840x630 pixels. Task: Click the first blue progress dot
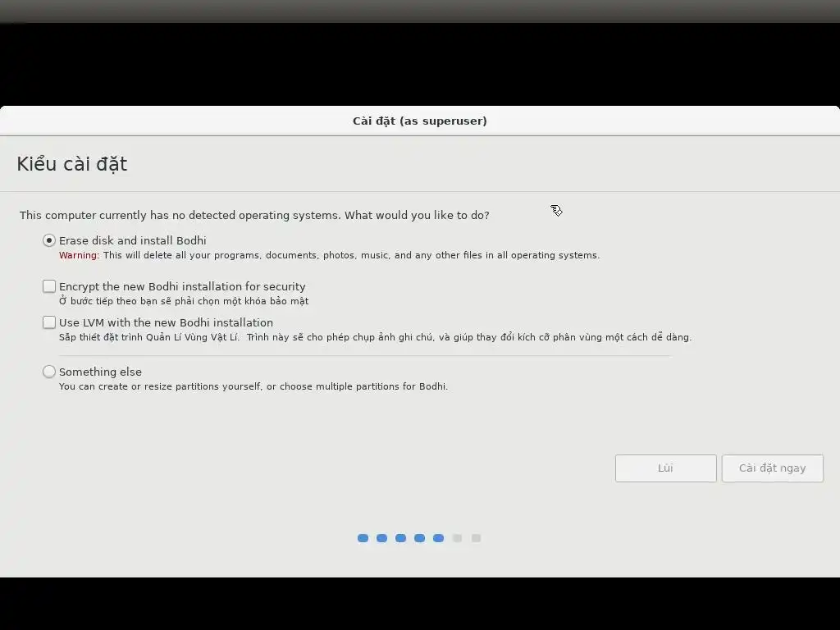tap(363, 538)
